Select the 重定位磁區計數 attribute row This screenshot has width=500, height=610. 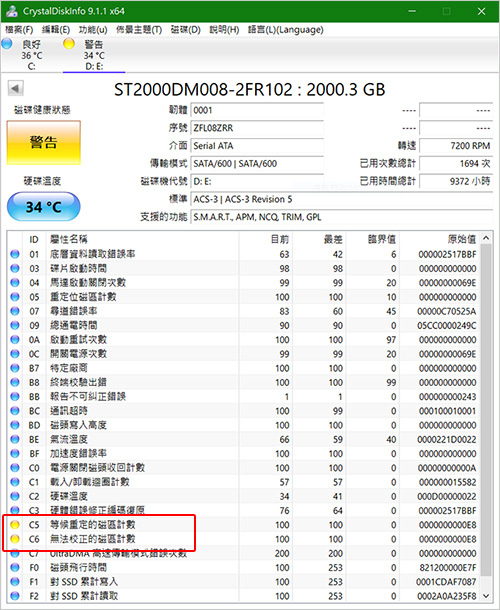pyautogui.click(x=244, y=297)
